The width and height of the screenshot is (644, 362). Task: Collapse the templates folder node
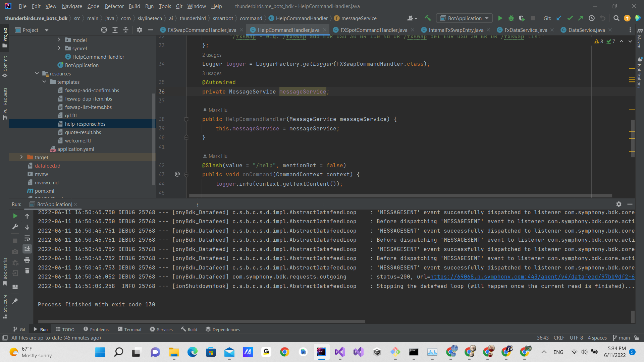[x=44, y=82]
